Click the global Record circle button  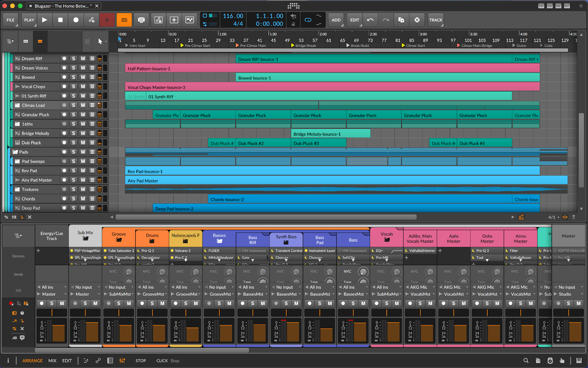click(76, 20)
